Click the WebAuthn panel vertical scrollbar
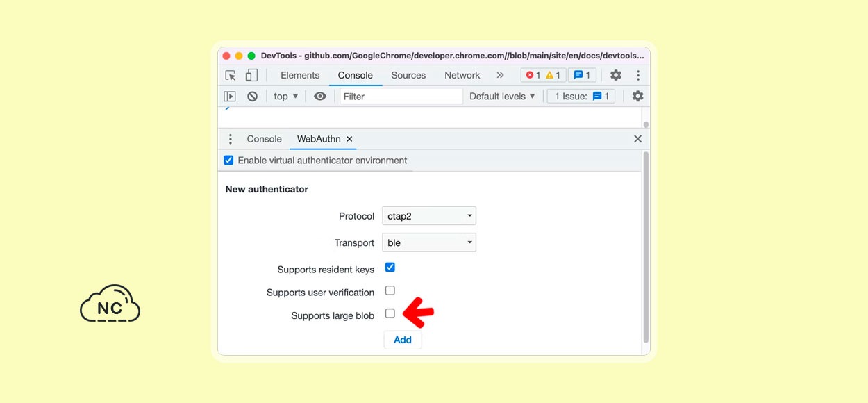 click(646, 247)
